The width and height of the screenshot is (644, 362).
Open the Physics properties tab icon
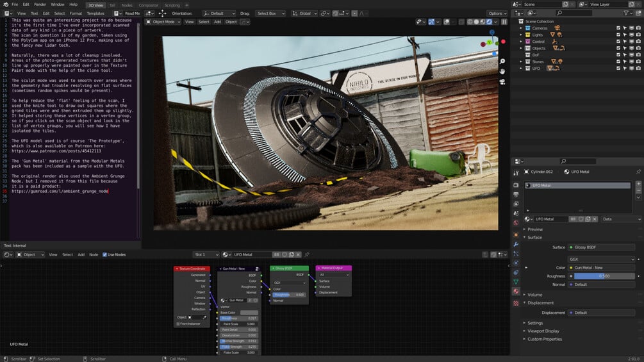pyautogui.click(x=516, y=263)
